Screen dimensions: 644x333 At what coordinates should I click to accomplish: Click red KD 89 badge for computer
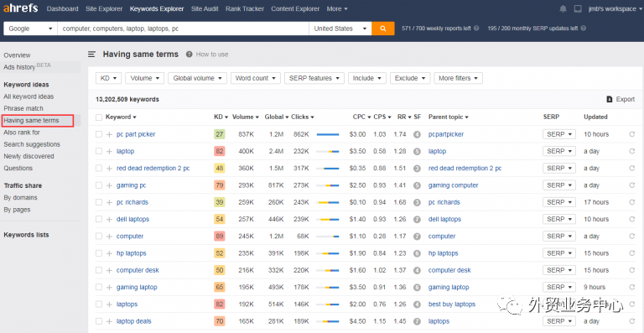pyautogui.click(x=220, y=237)
